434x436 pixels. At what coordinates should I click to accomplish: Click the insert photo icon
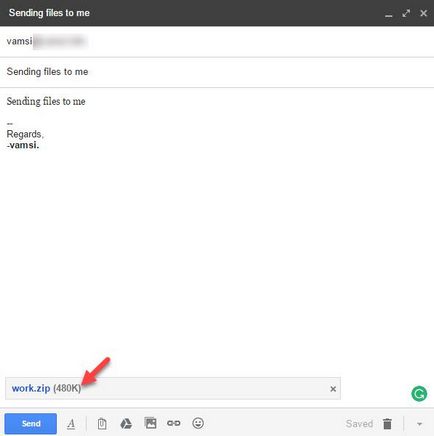pos(150,423)
